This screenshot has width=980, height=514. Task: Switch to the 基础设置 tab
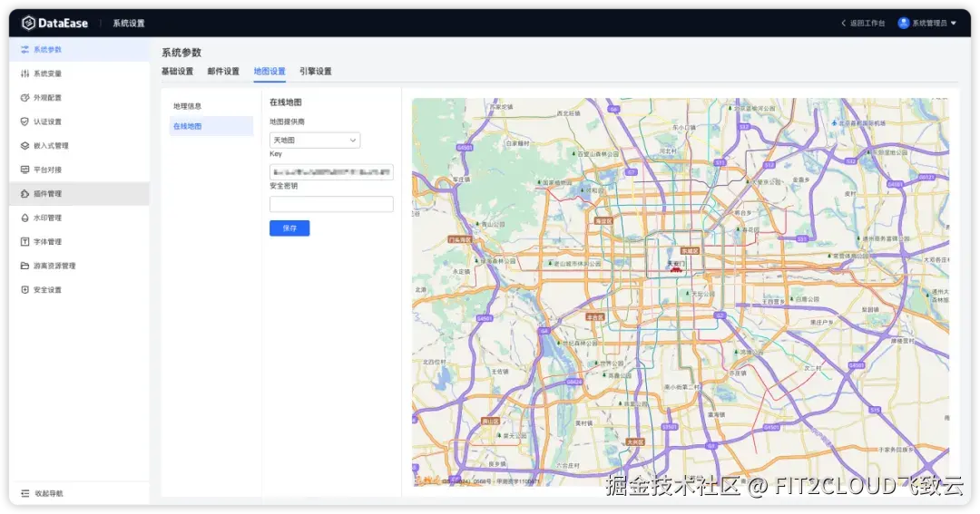(x=178, y=72)
